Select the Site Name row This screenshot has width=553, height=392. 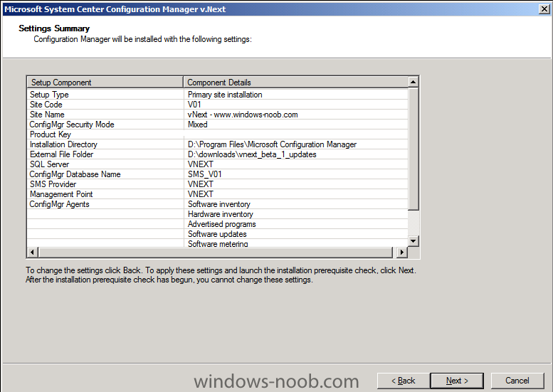(218, 115)
